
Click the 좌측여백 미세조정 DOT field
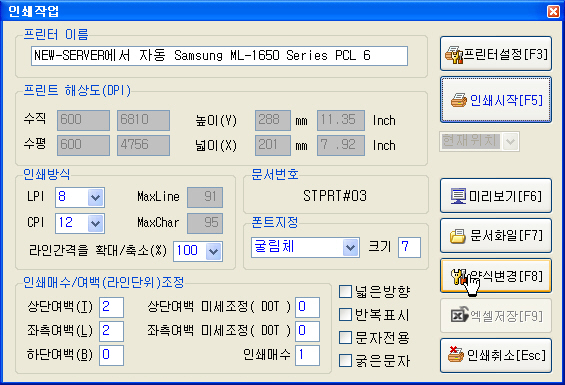307,331
